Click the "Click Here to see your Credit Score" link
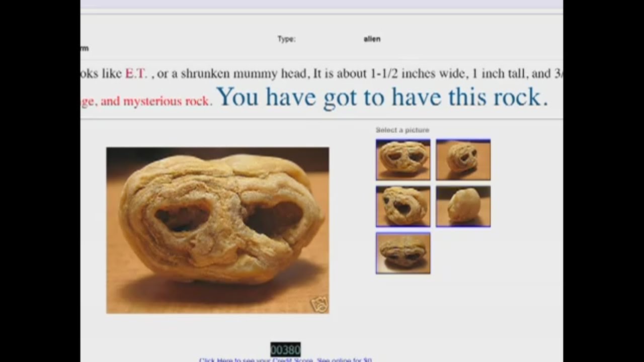 tap(285, 360)
